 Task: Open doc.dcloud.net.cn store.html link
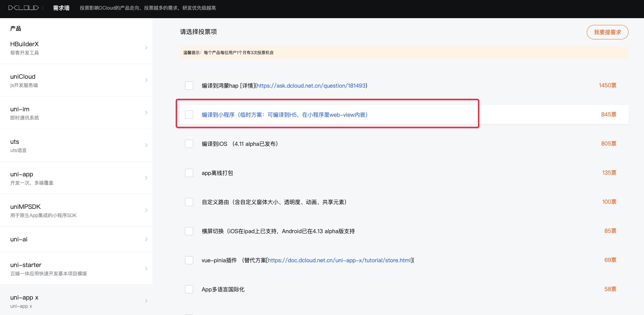coord(339,260)
